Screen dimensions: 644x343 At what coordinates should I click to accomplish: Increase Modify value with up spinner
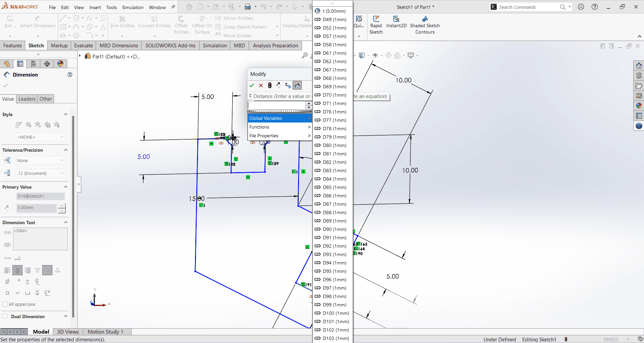pos(309,103)
